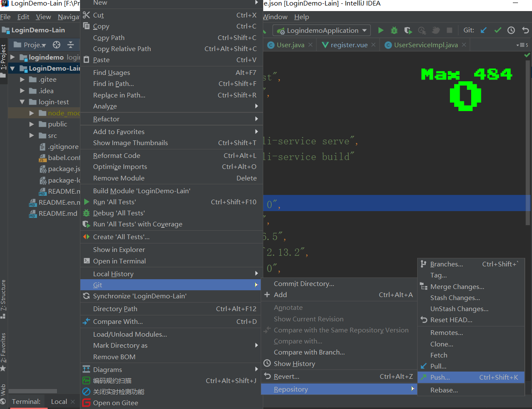Image resolution: width=532 pixels, height=409 pixels.
Task: Click Show History in Git submenu
Action: point(339,363)
